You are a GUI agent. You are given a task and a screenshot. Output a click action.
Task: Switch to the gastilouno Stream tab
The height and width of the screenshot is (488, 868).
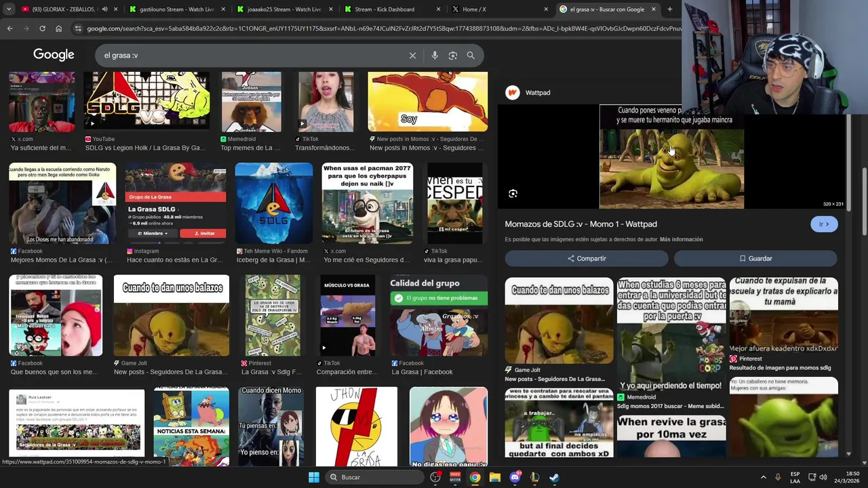[176, 9]
